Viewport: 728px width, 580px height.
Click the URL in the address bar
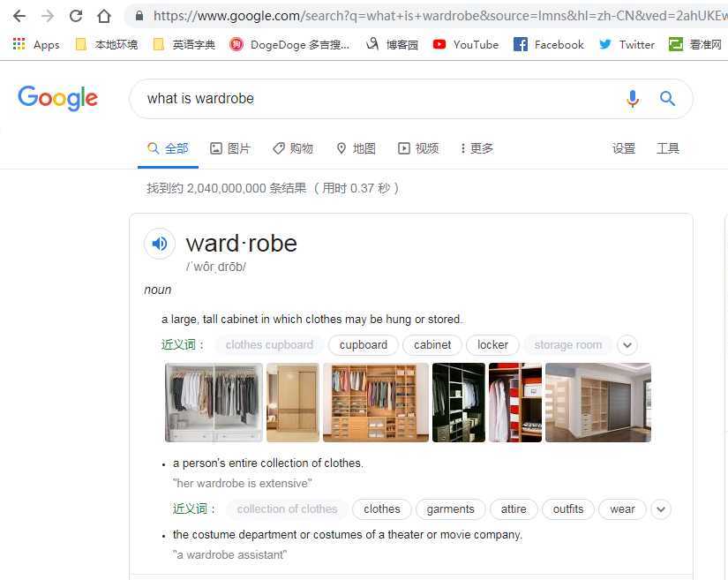[439, 16]
